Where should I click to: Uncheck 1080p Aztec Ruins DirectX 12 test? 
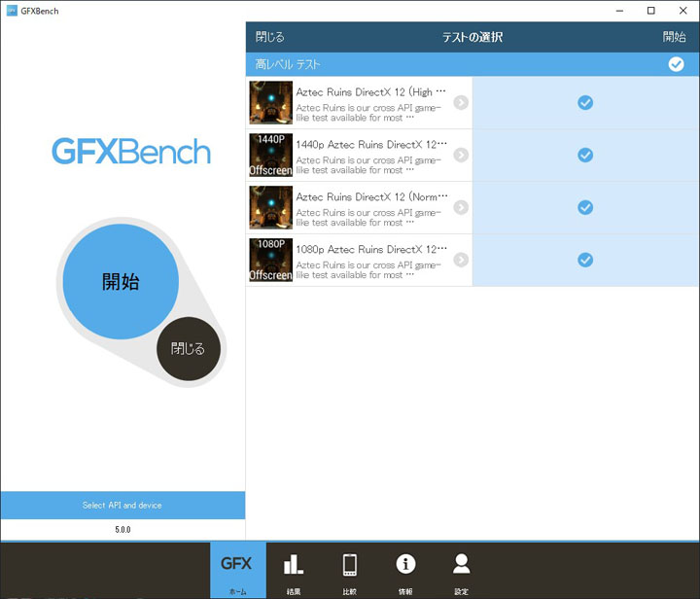tap(585, 260)
